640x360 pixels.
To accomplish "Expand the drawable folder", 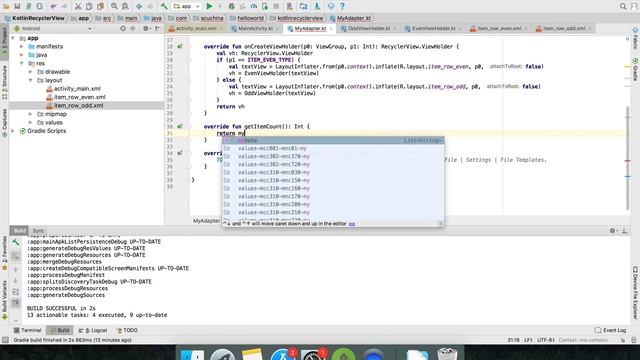I will tap(31, 72).
